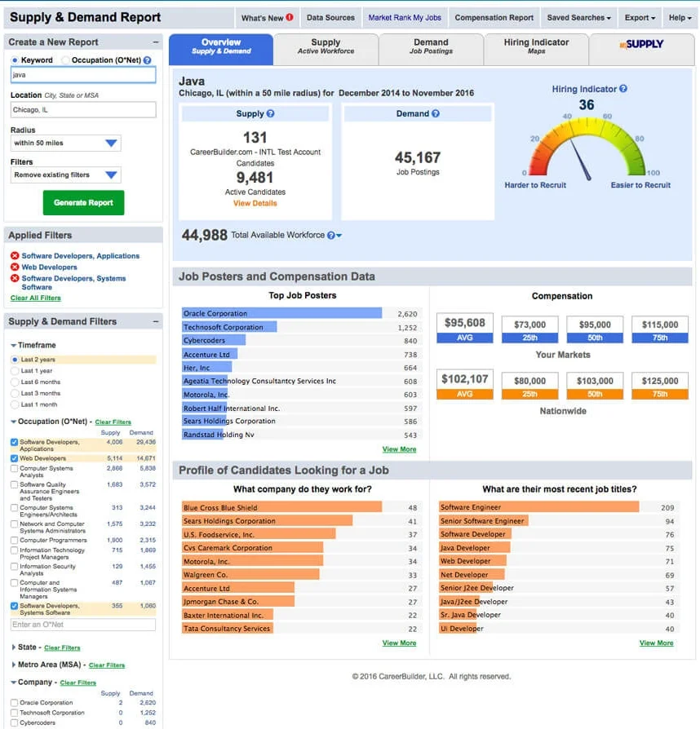Screen dimensions: 700x729
Task: Expand the Metro Area (MSA) section
Action: [x=14, y=665]
